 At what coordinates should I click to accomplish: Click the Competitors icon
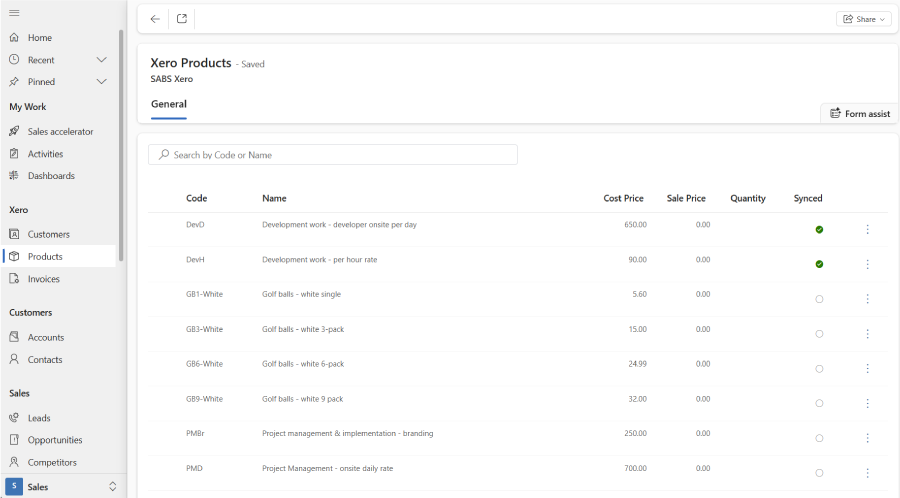(x=14, y=462)
